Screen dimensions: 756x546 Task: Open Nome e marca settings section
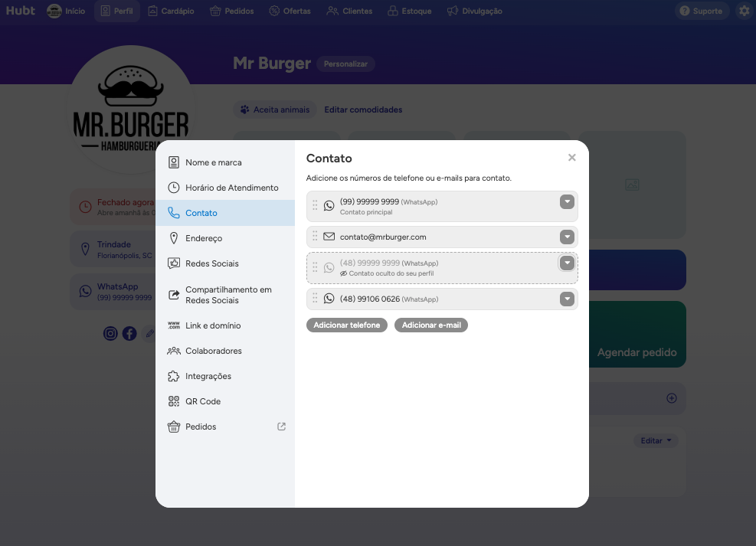coord(225,162)
